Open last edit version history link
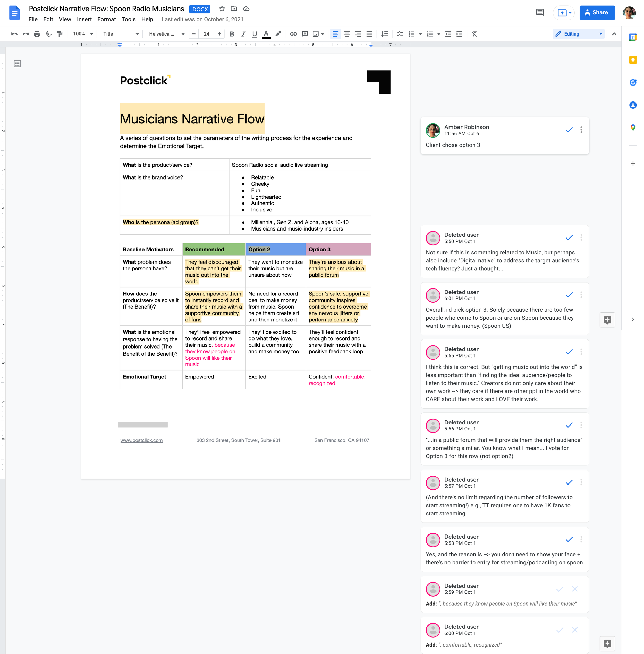This screenshot has width=644, height=654. [202, 19]
